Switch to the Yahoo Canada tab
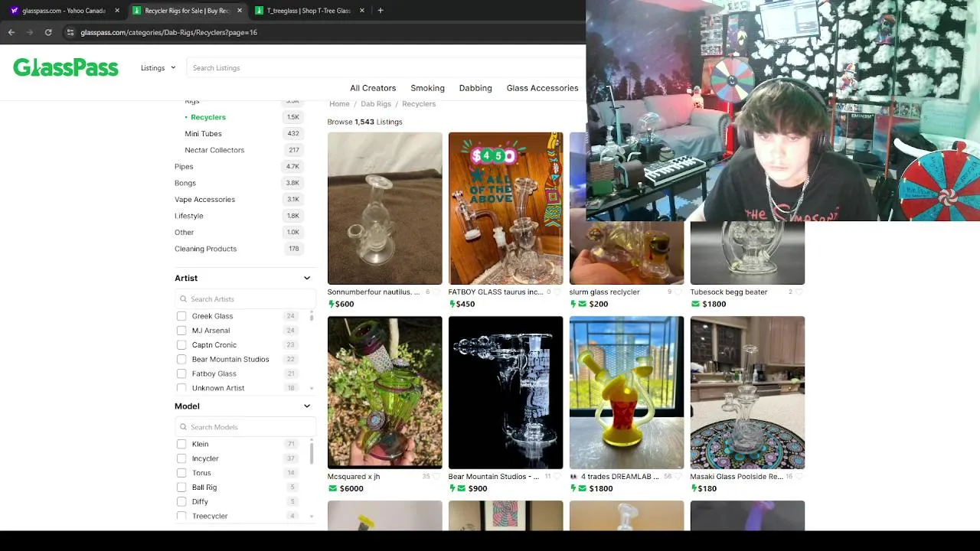The image size is (980, 551). [64, 11]
